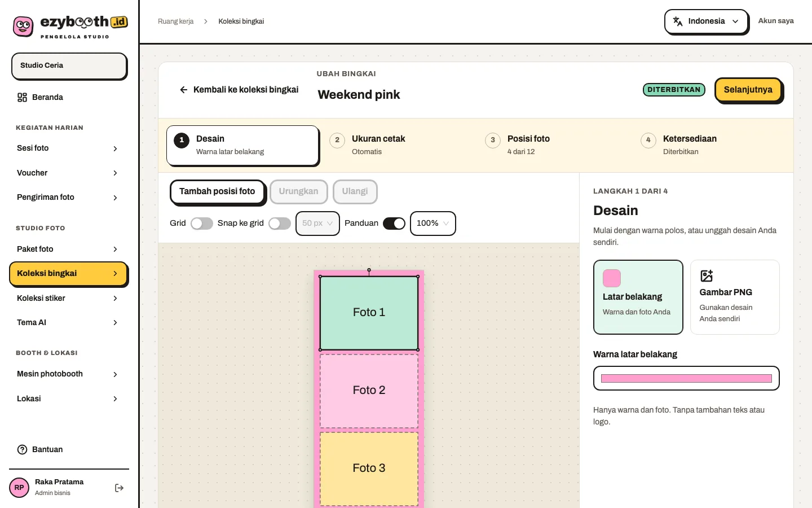The image size is (812, 508).
Task: Click the Ulangi button
Action: point(355,192)
